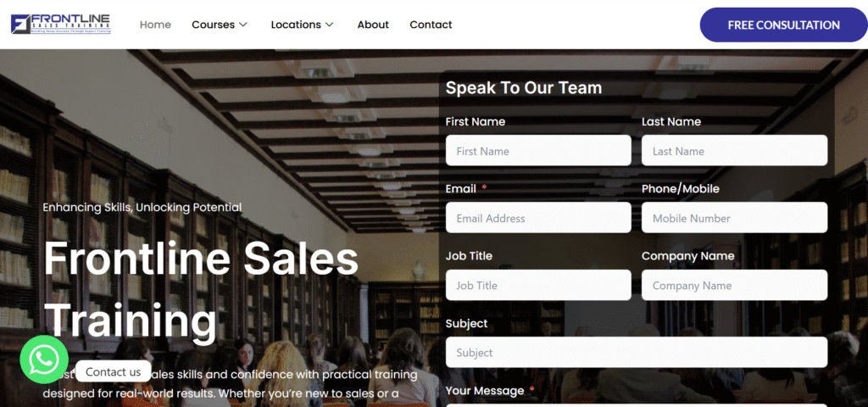This screenshot has width=868, height=407.
Task: Focus the First Name input field
Action: click(x=538, y=151)
